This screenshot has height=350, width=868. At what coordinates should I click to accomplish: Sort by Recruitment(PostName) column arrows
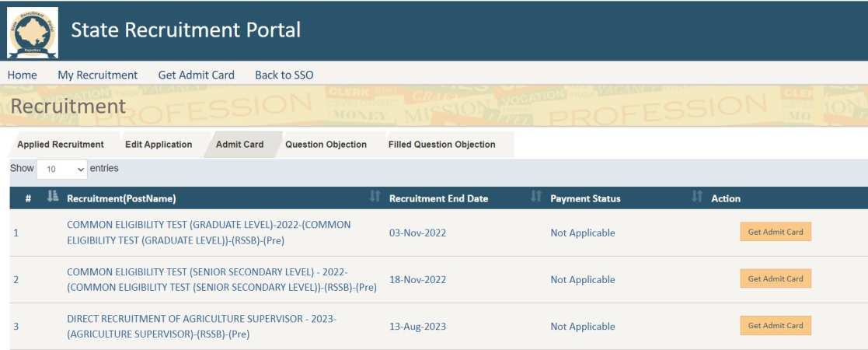pyautogui.click(x=375, y=196)
